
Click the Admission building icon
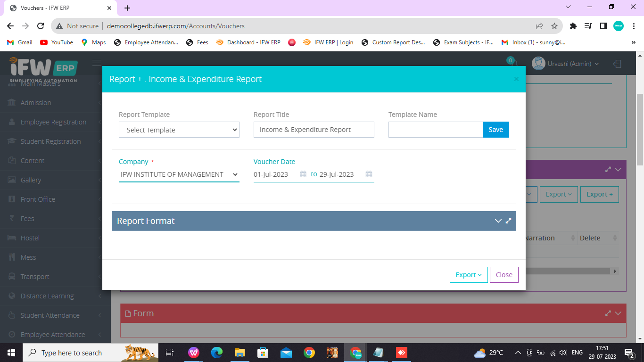point(12,103)
